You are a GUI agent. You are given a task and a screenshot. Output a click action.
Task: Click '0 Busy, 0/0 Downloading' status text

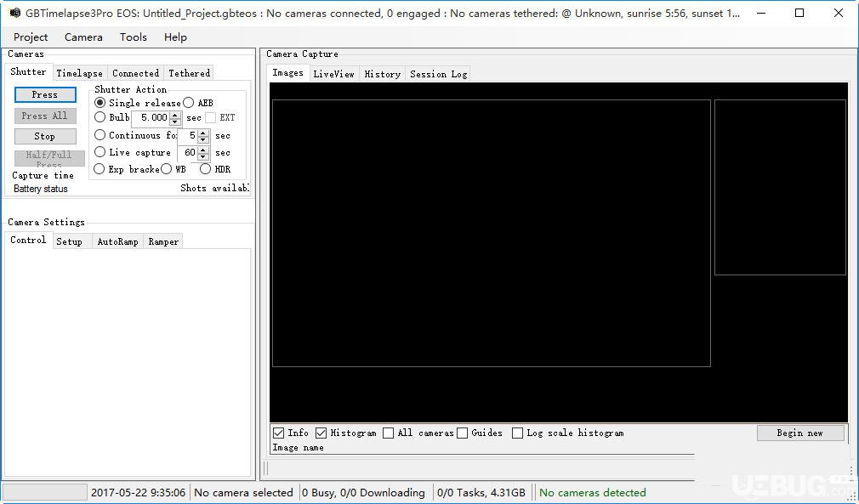(x=364, y=492)
